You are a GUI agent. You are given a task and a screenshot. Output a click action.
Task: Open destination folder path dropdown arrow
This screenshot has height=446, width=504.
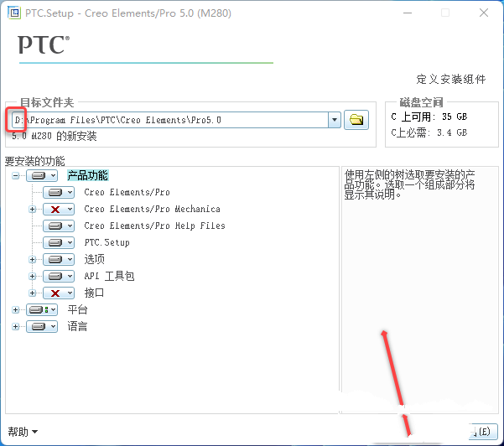335,120
